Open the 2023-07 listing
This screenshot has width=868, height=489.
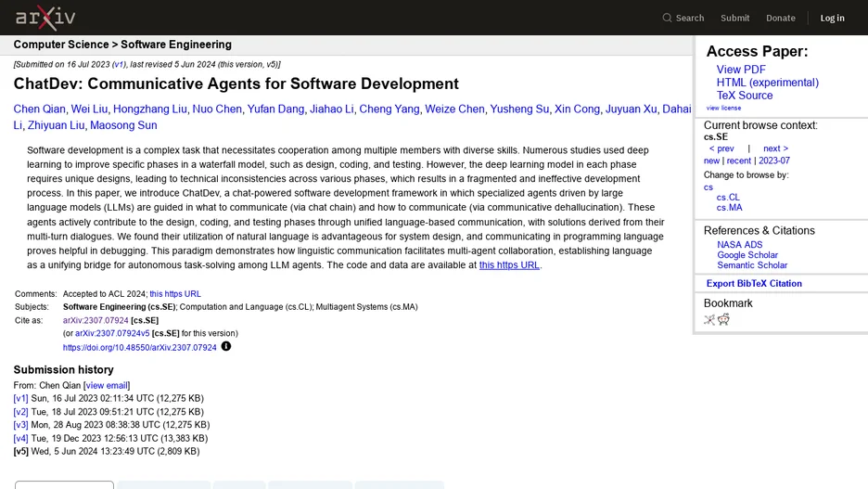[x=774, y=161]
